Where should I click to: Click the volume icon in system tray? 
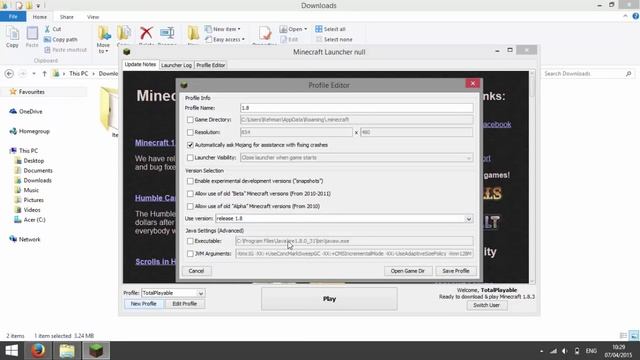click(565, 351)
